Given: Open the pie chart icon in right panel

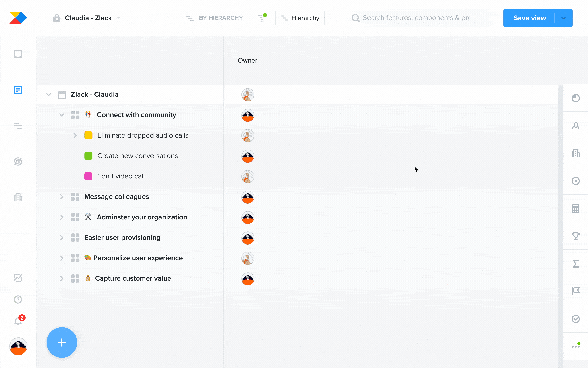Looking at the screenshot, I should pos(576,98).
